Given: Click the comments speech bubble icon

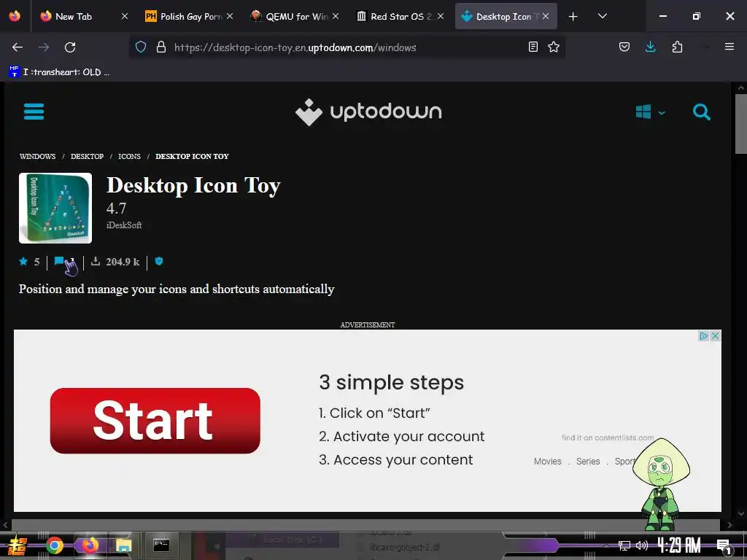Looking at the screenshot, I should pos(59,261).
